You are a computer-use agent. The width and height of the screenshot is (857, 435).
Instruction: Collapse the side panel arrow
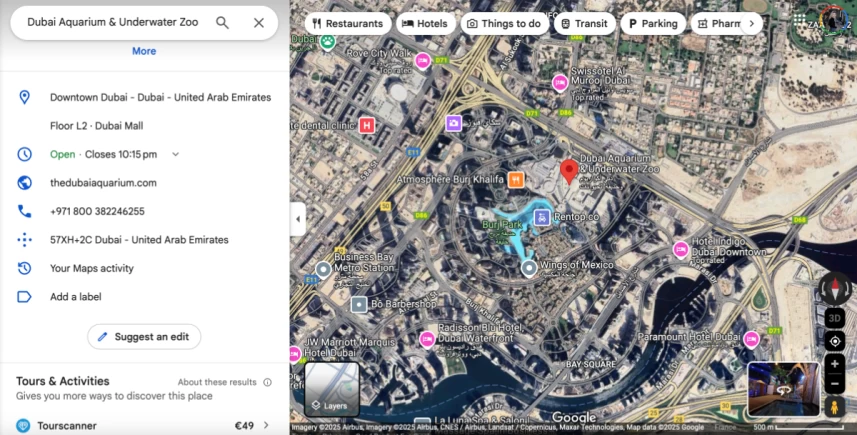click(x=298, y=219)
